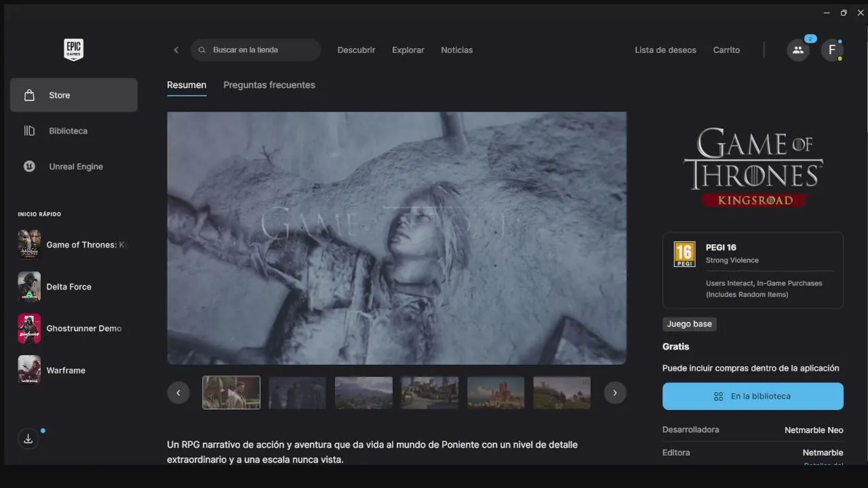Close the Epic Games Launcher window
868x488 pixels.
pos(861,13)
